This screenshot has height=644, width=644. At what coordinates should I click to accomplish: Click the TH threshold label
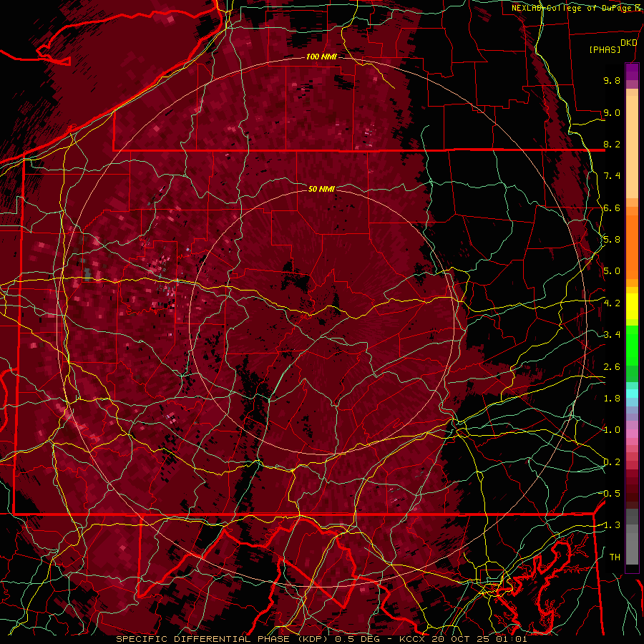pyautogui.click(x=615, y=557)
